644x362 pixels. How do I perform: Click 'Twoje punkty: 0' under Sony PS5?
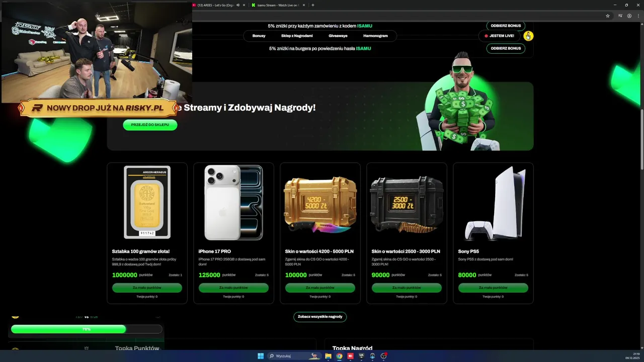(493, 297)
